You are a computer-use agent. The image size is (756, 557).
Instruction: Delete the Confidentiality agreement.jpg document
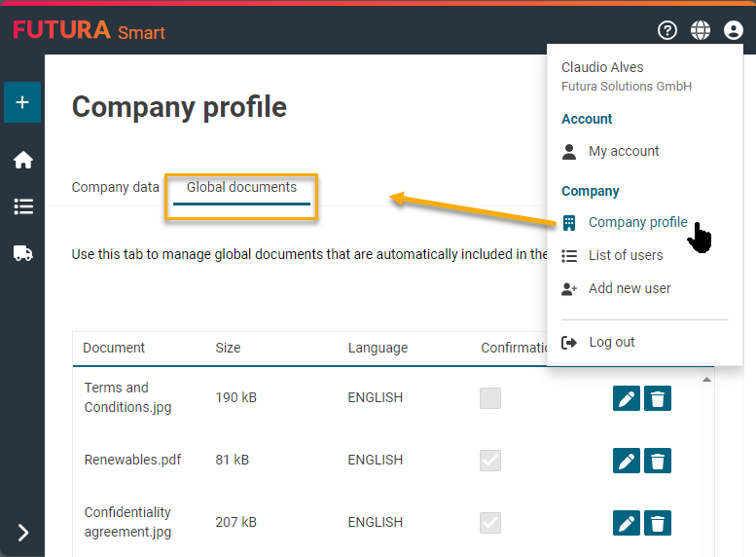(658, 523)
